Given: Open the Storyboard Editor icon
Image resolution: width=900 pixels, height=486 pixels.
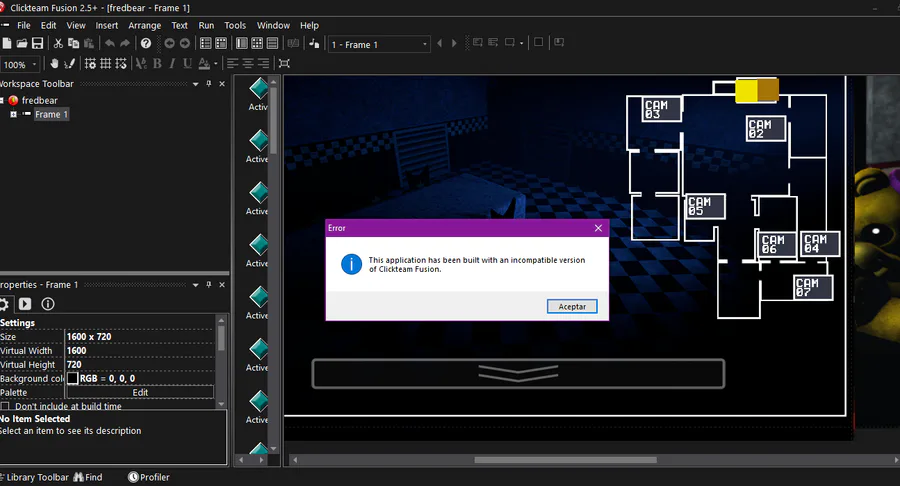Looking at the screenshot, I should (205, 43).
